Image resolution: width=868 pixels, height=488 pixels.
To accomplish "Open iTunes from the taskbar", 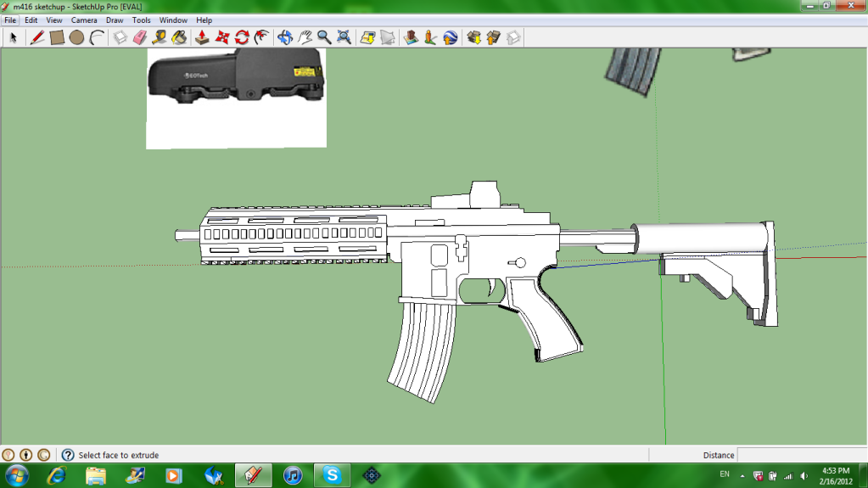I will [x=293, y=475].
